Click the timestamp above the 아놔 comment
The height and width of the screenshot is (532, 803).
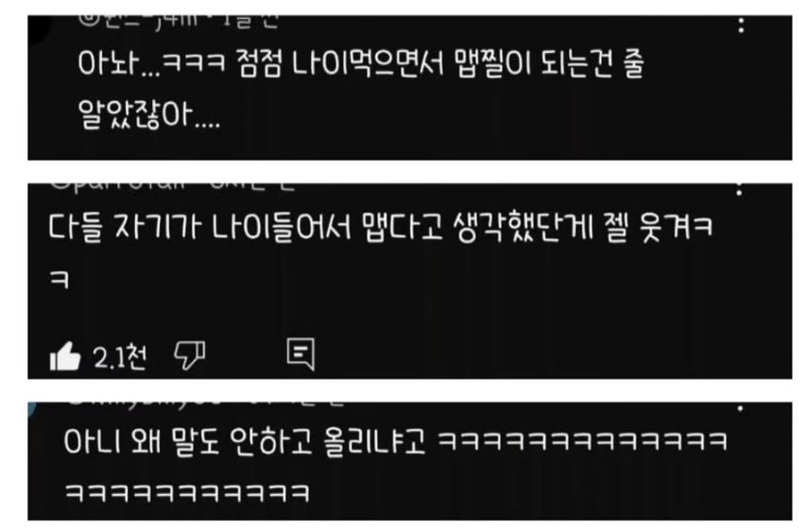tap(251, 22)
